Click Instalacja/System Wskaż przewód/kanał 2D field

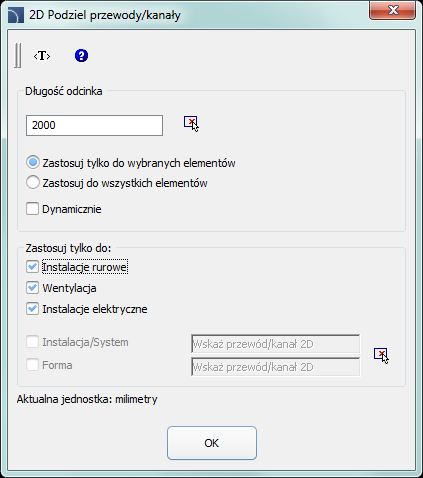[x=276, y=344]
